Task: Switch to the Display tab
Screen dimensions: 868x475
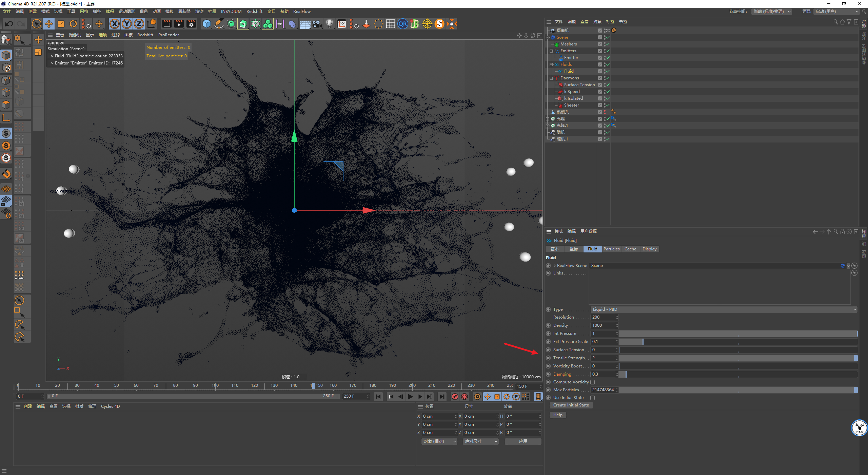Action: (x=649, y=249)
